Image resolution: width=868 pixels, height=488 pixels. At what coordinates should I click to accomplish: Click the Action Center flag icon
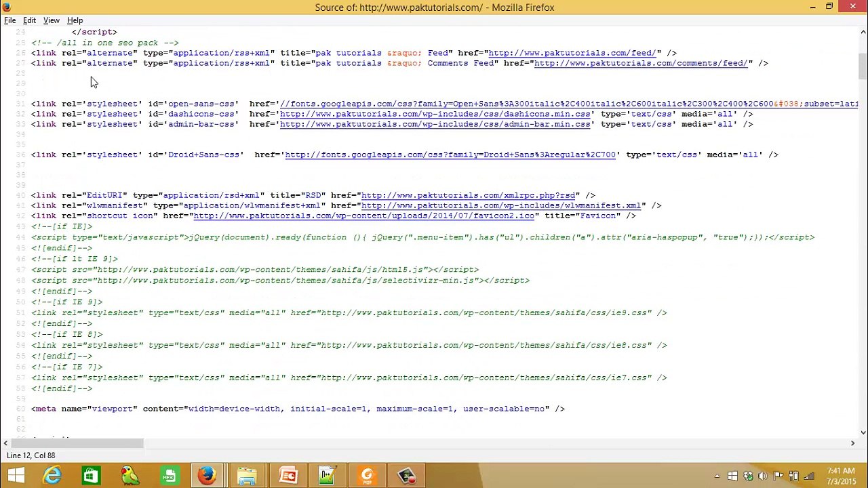point(778,476)
